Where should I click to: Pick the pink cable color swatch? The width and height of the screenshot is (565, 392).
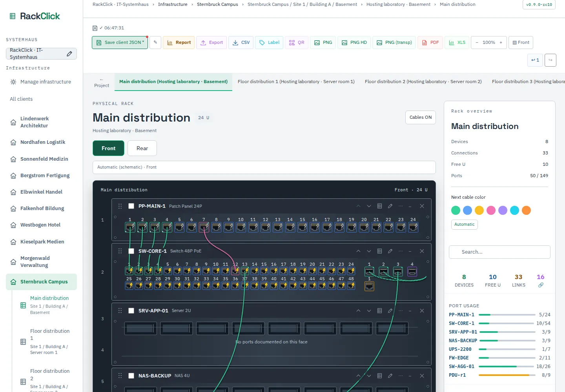491,211
